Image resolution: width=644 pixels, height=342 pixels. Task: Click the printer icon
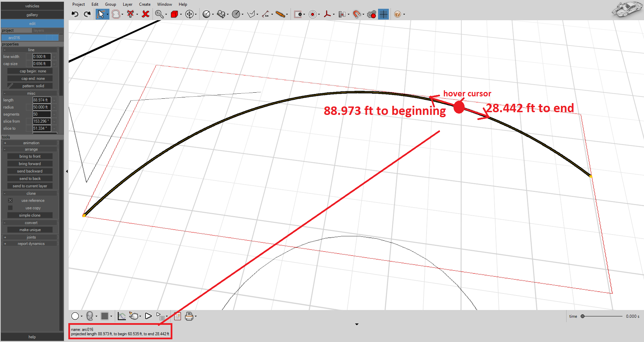(x=189, y=316)
